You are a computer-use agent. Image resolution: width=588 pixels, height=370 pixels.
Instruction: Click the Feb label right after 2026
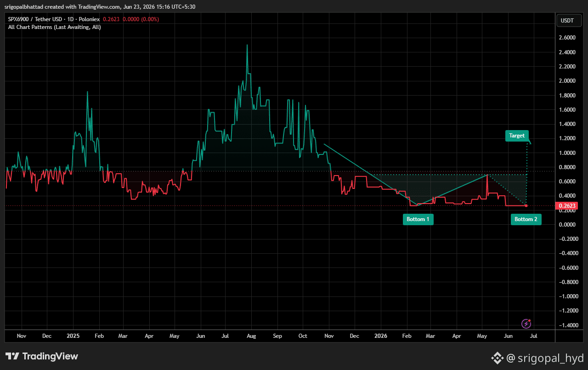(x=407, y=336)
